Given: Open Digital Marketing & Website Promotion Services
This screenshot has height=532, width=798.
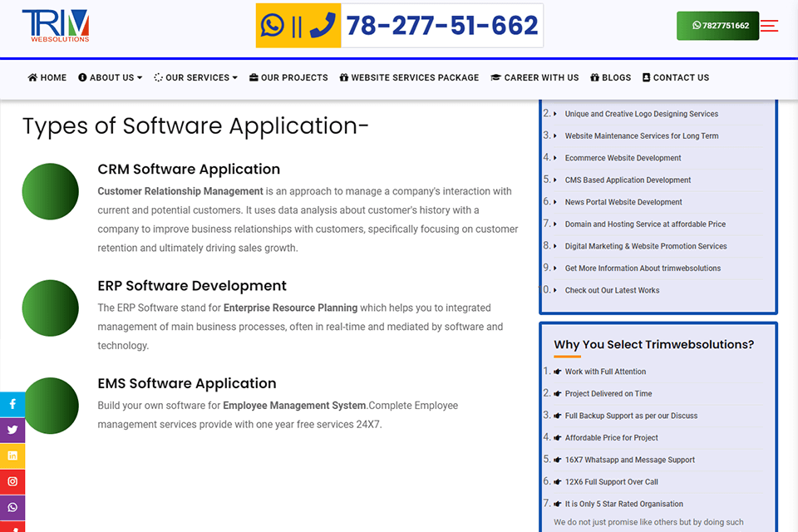Looking at the screenshot, I should (646, 246).
